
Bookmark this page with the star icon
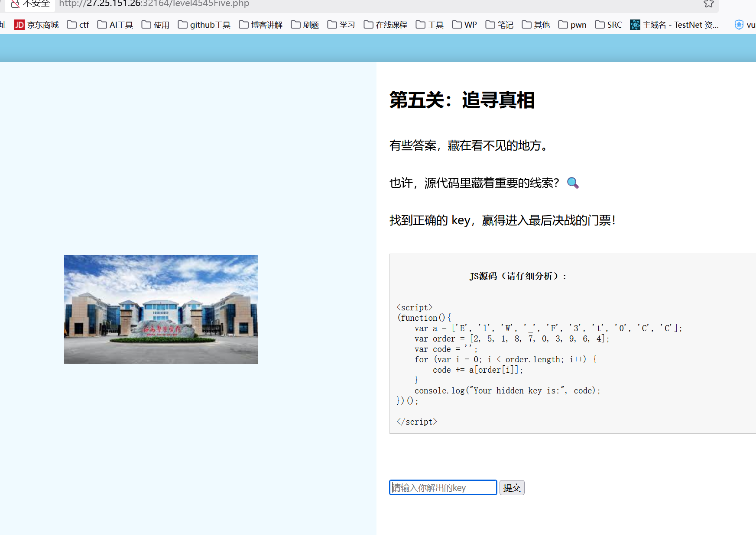tap(709, 3)
